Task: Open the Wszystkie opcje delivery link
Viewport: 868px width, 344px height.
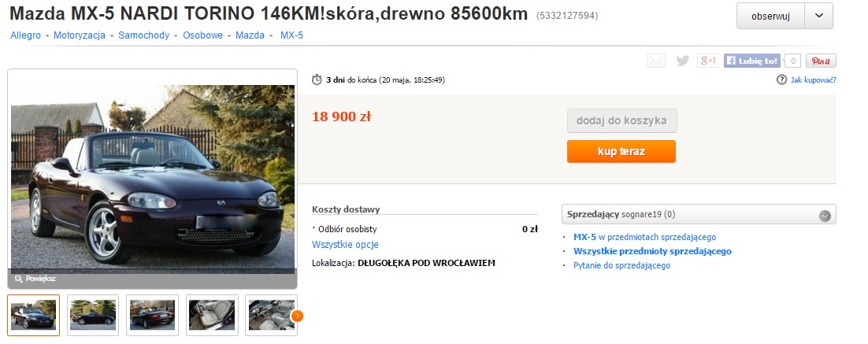Action: pos(346,245)
